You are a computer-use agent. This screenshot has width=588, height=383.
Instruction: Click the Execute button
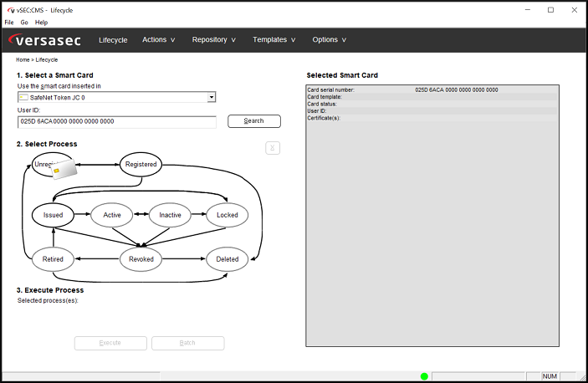click(110, 343)
